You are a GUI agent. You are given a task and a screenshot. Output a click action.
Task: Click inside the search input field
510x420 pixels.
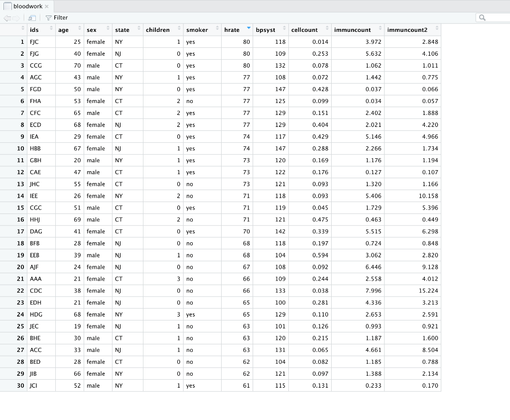[x=496, y=17]
